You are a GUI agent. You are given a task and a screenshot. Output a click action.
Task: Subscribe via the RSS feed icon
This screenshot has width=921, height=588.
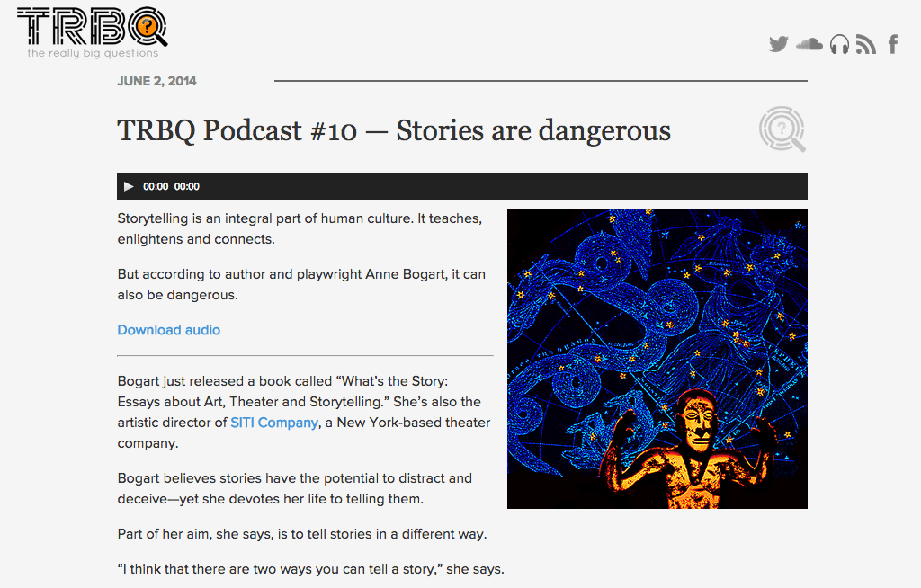[x=866, y=45]
